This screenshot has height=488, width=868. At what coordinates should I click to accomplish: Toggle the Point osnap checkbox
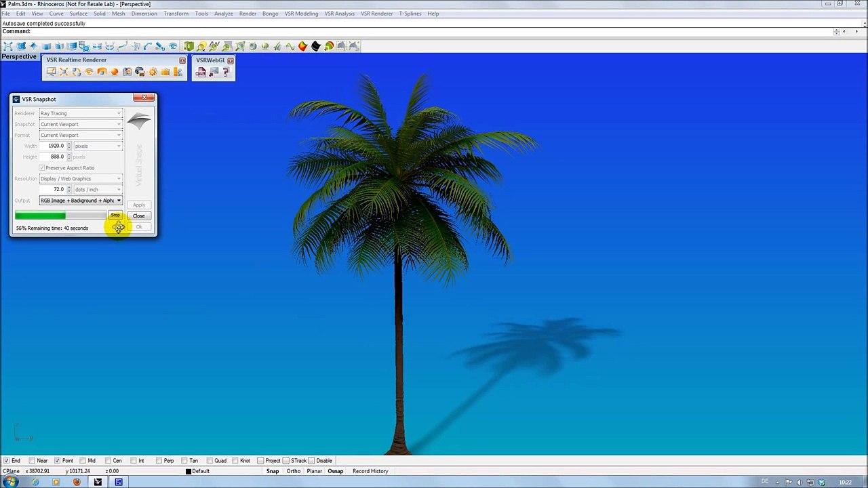58,461
